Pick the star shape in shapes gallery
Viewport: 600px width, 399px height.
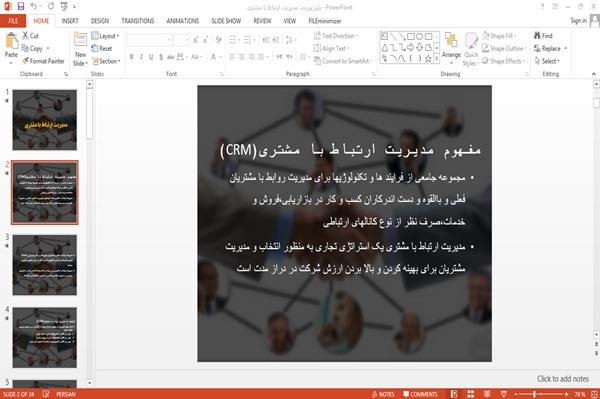tap(428, 59)
